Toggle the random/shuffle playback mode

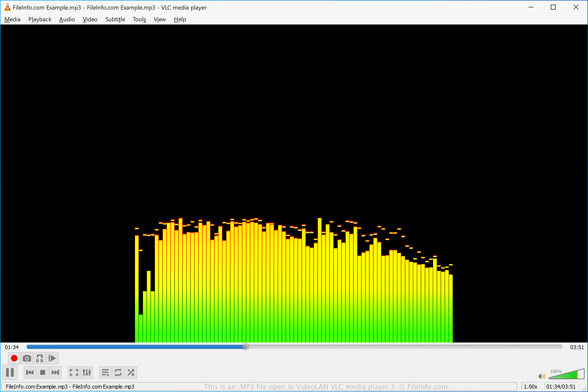(x=131, y=372)
